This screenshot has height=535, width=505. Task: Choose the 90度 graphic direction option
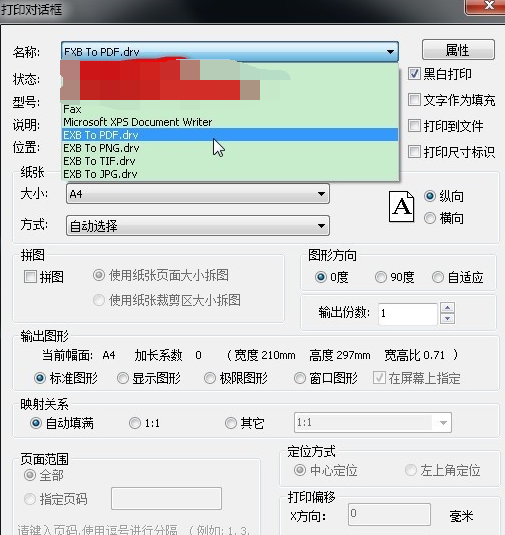pos(380,277)
